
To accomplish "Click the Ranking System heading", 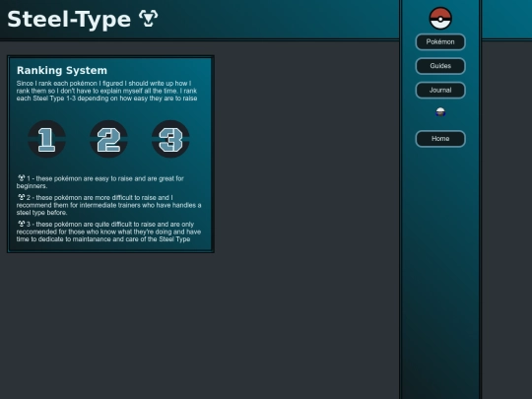I will point(62,70).
